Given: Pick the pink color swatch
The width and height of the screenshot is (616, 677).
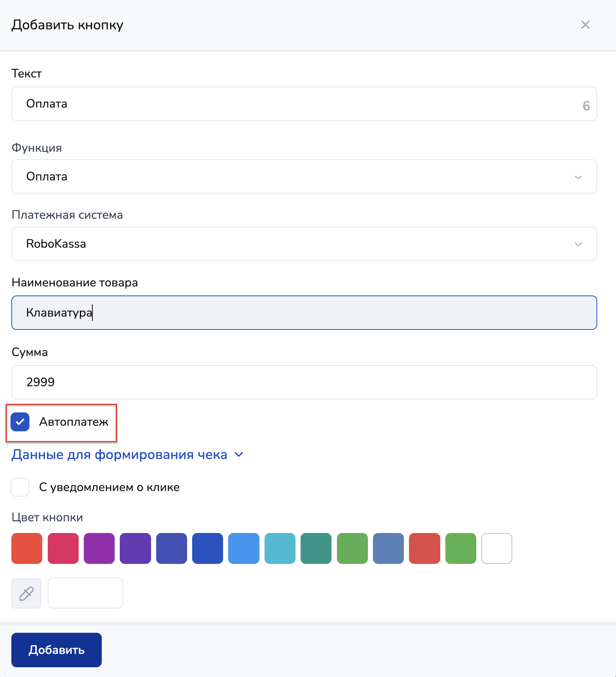Looking at the screenshot, I should coord(63,548).
